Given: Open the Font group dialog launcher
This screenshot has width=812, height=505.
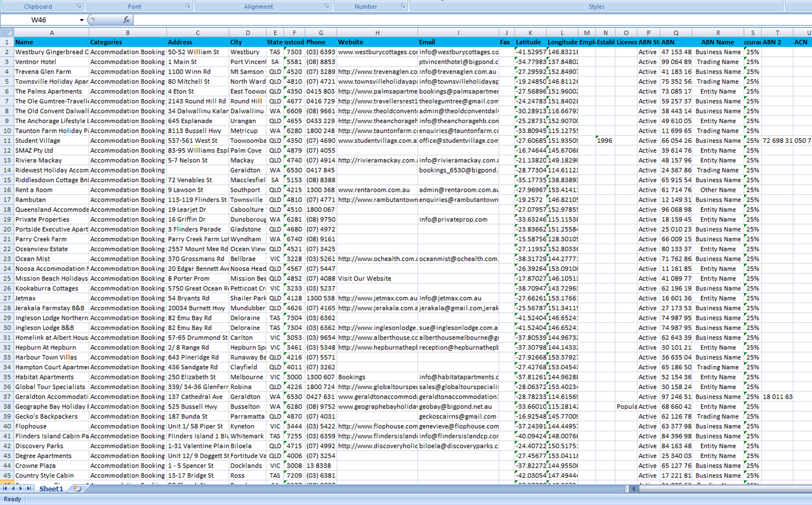Looking at the screenshot, I should (188, 6).
